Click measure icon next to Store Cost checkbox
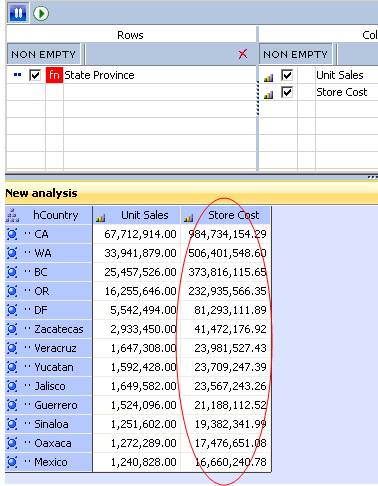The image size is (378, 486). [x=268, y=95]
